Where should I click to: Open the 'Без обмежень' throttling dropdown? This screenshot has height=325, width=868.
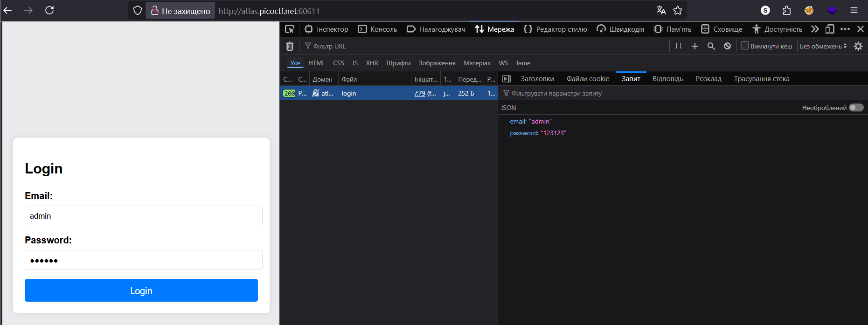[823, 46]
